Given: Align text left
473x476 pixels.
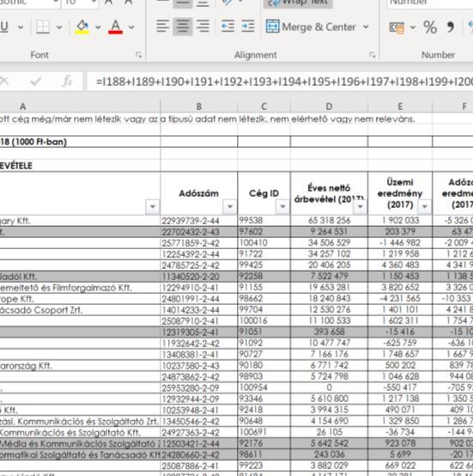Looking at the screenshot, I should [162, 27].
